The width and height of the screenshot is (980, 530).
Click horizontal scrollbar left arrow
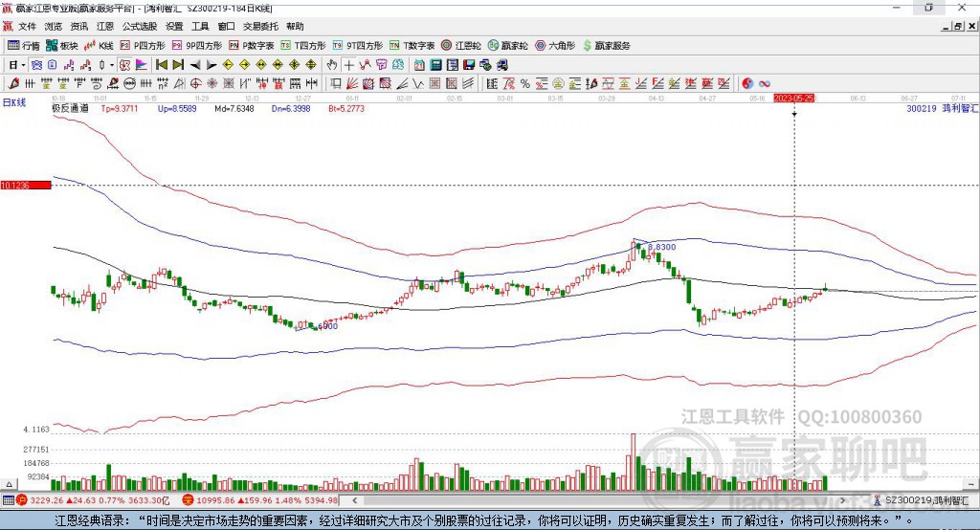coord(355,500)
